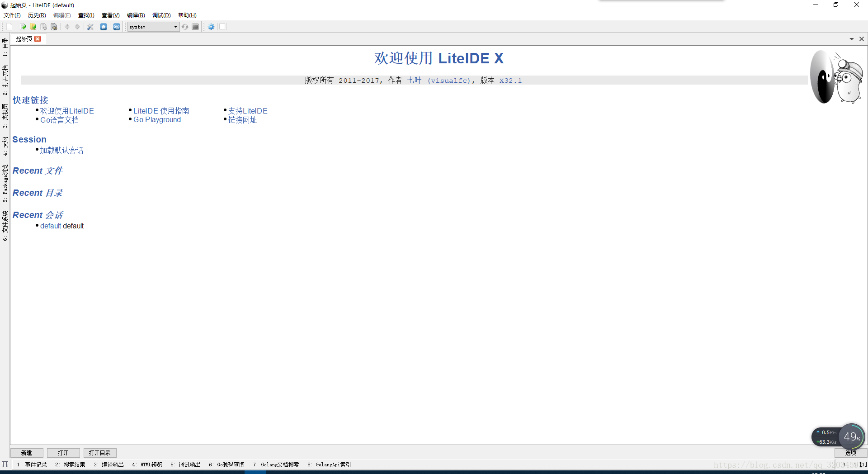Select the 起始页 tab

click(24, 39)
